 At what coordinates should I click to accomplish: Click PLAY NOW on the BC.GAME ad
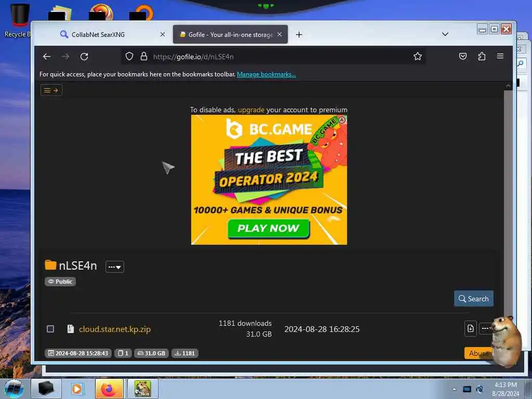click(x=269, y=229)
